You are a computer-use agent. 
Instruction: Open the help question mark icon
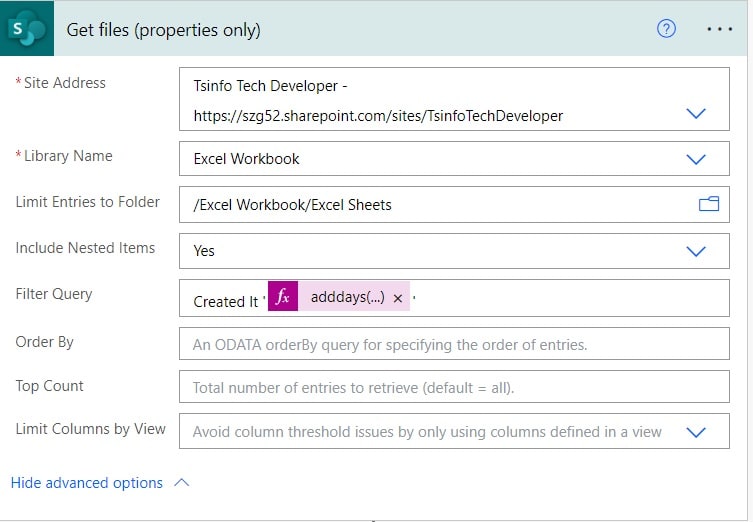pyautogui.click(x=666, y=29)
